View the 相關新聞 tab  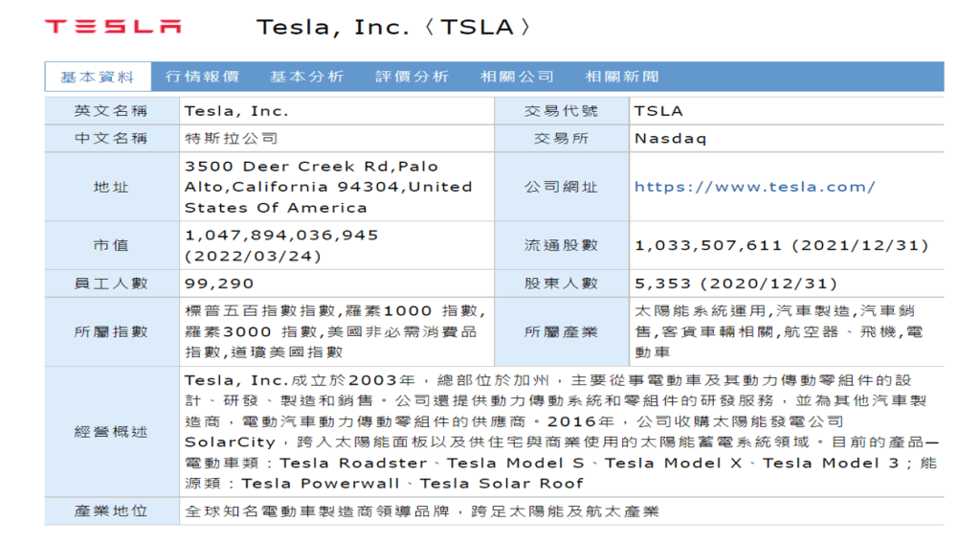tap(622, 77)
